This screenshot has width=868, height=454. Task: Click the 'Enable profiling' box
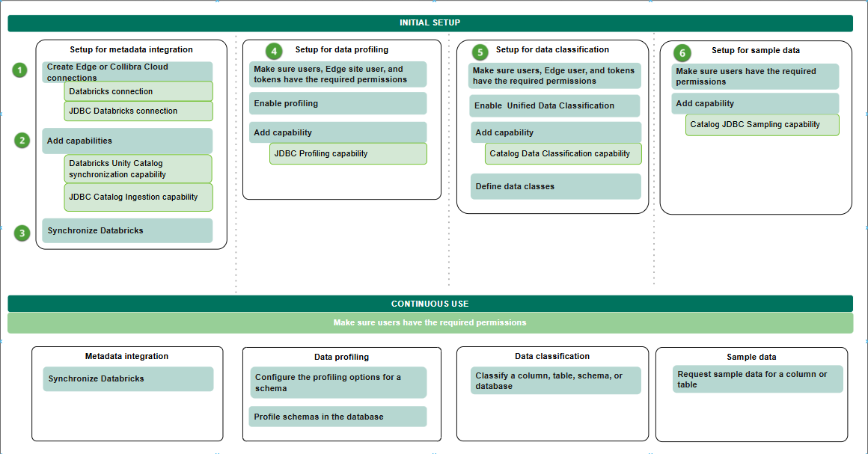point(337,103)
